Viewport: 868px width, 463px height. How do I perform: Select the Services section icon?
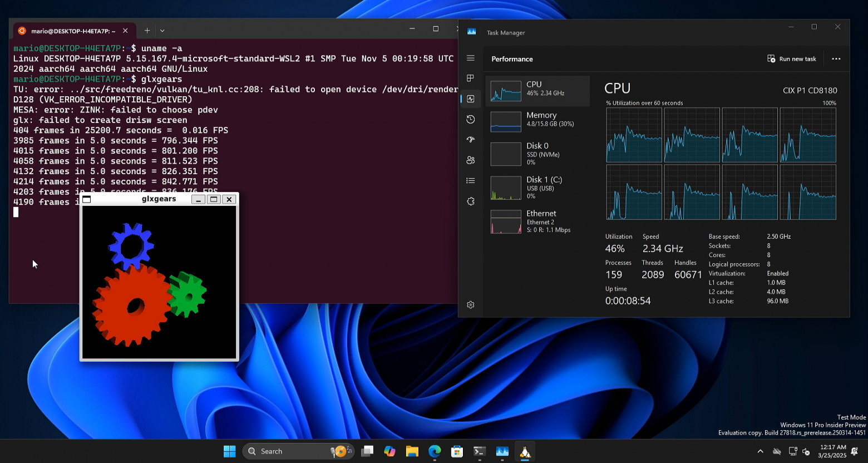pyautogui.click(x=470, y=201)
